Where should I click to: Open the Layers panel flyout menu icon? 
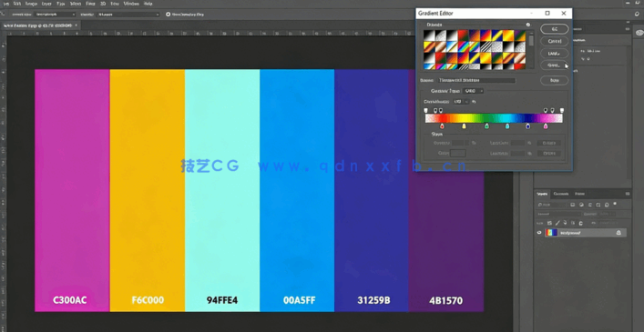coord(628,194)
